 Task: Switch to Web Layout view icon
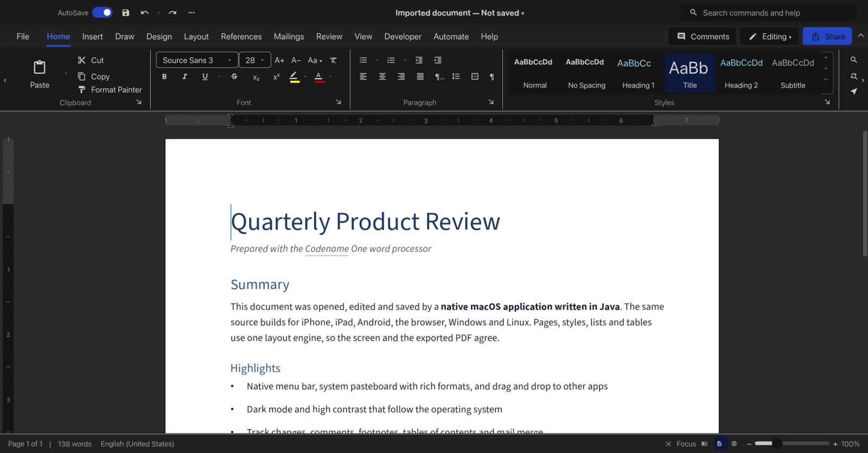(x=734, y=444)
